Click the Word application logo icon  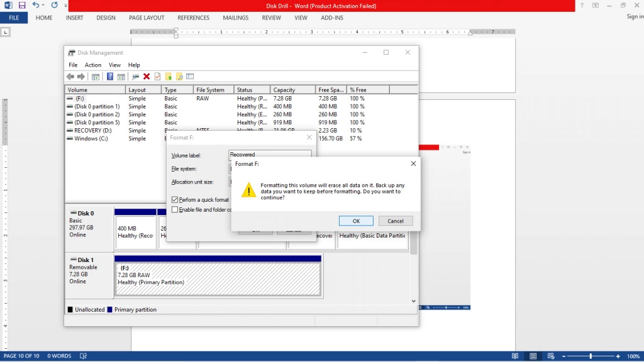point(8,5)
